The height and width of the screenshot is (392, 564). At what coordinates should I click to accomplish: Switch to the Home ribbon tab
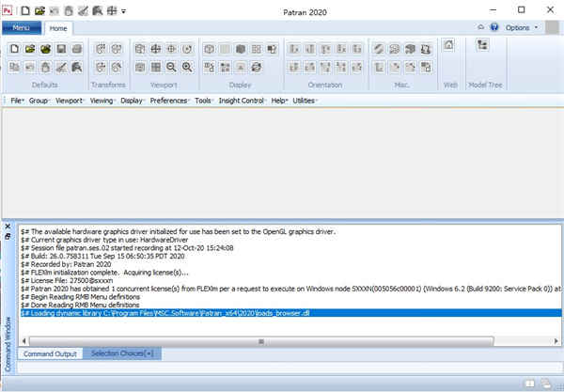[58, 28]
